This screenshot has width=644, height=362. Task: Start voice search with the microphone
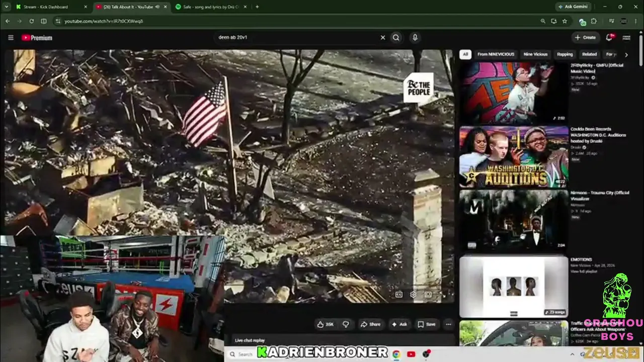[x=415, y=37]
